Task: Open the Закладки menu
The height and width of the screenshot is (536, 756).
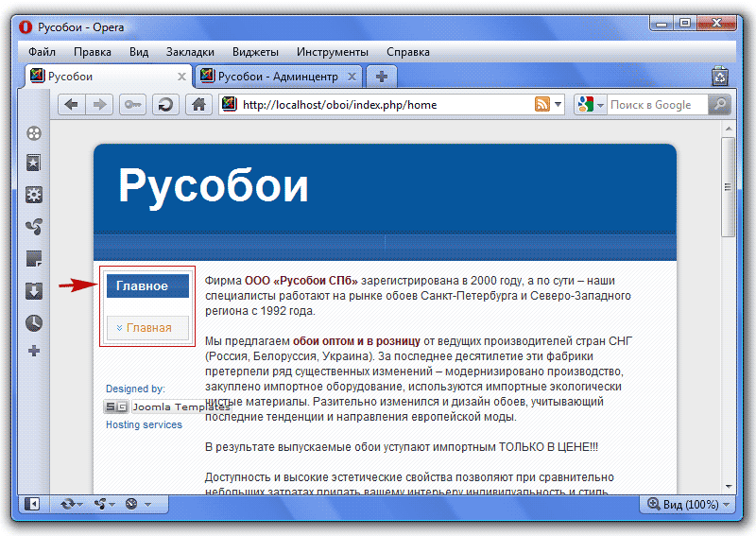Action: click(x=190, y=52)
